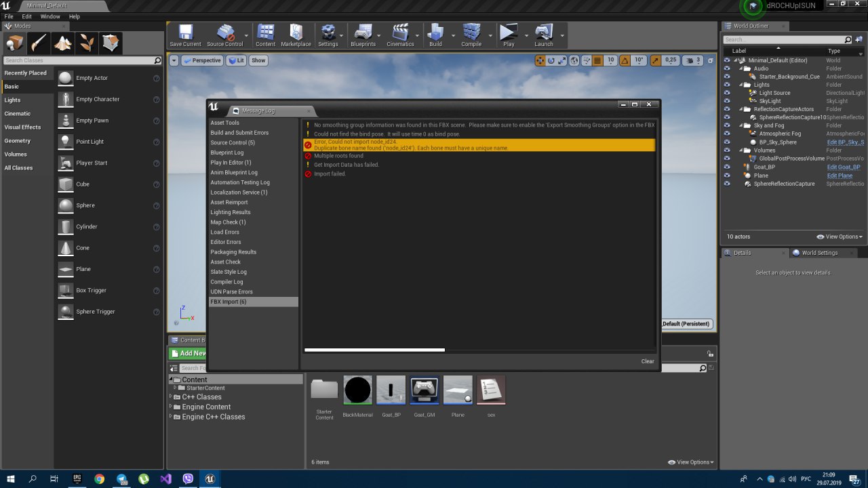Open the Help menu

(x=75, y=16)
